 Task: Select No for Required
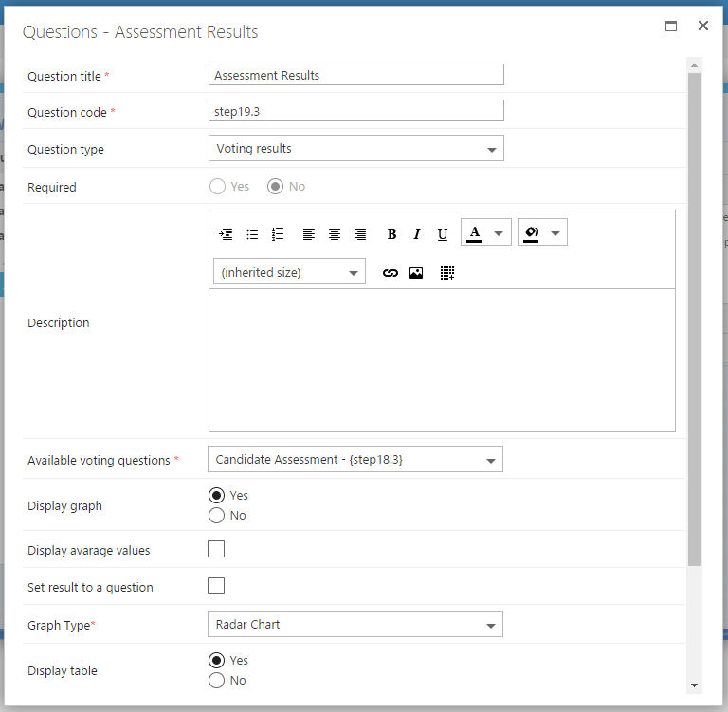click(x=275, y=187)
